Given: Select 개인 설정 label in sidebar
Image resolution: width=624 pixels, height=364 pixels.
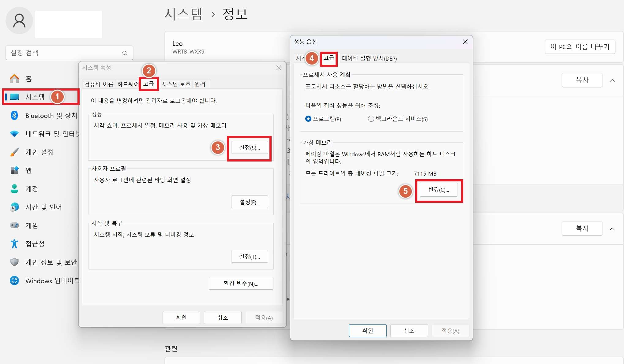Looking at the screenshot, I should [39, 152].
